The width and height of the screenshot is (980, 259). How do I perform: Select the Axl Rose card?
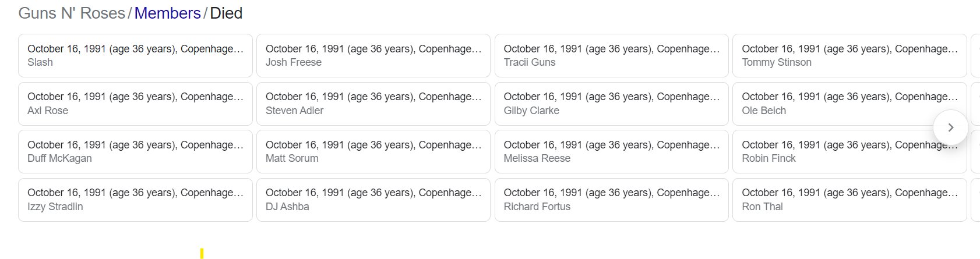pyautogui.click(x=135, y=104)
